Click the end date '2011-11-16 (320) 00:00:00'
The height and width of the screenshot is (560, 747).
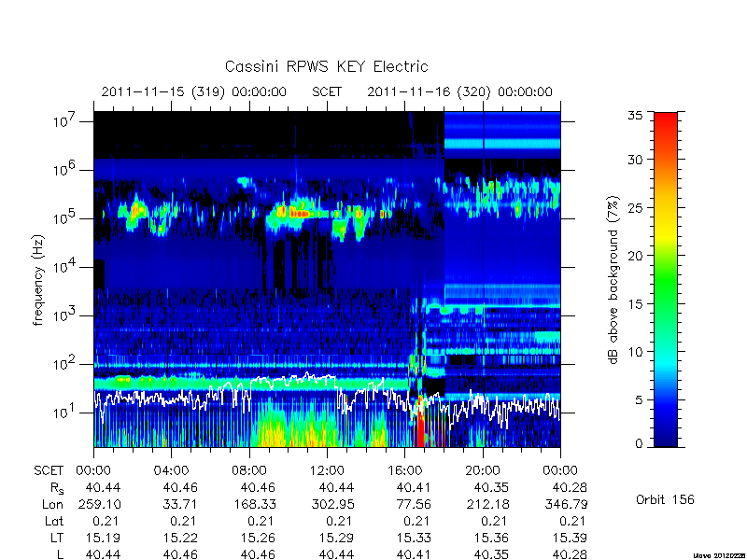coord(459,91)
